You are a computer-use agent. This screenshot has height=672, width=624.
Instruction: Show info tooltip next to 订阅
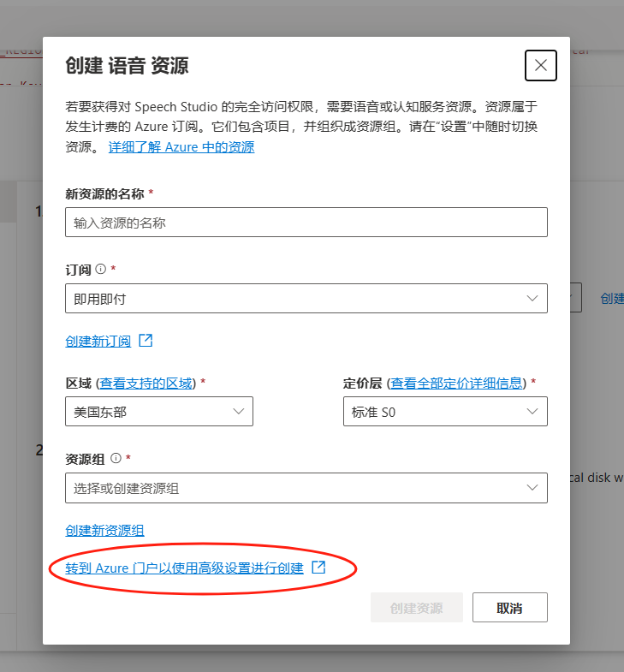[x=101, y=269]
